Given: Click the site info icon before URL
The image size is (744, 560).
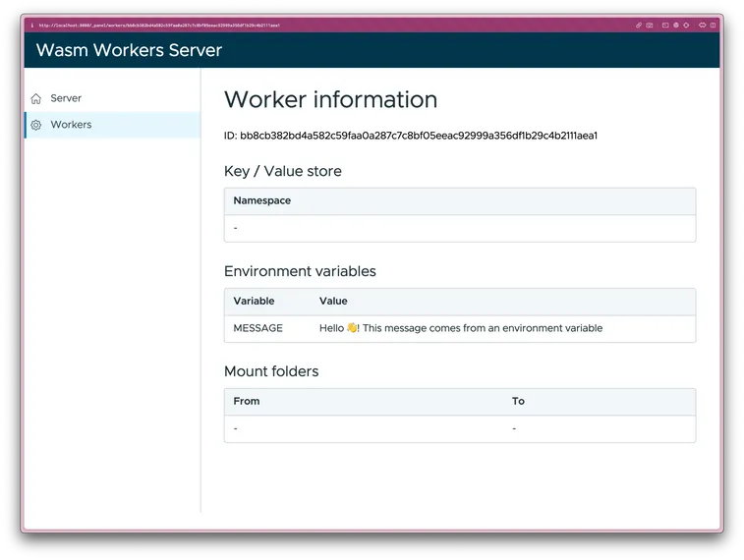Looking at the screenshot, I should [x=32, y=26].
